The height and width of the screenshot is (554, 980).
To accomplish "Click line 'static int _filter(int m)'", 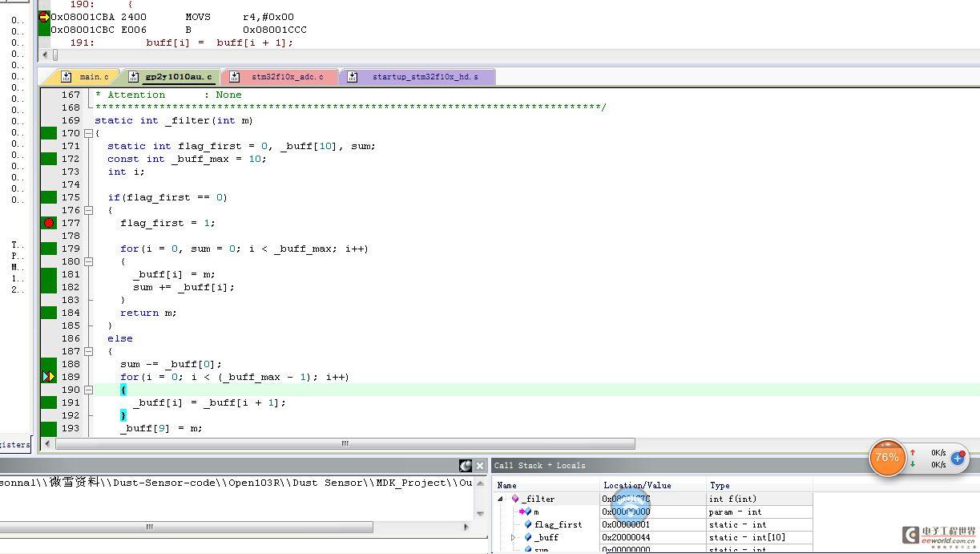I will pos(173,120).
